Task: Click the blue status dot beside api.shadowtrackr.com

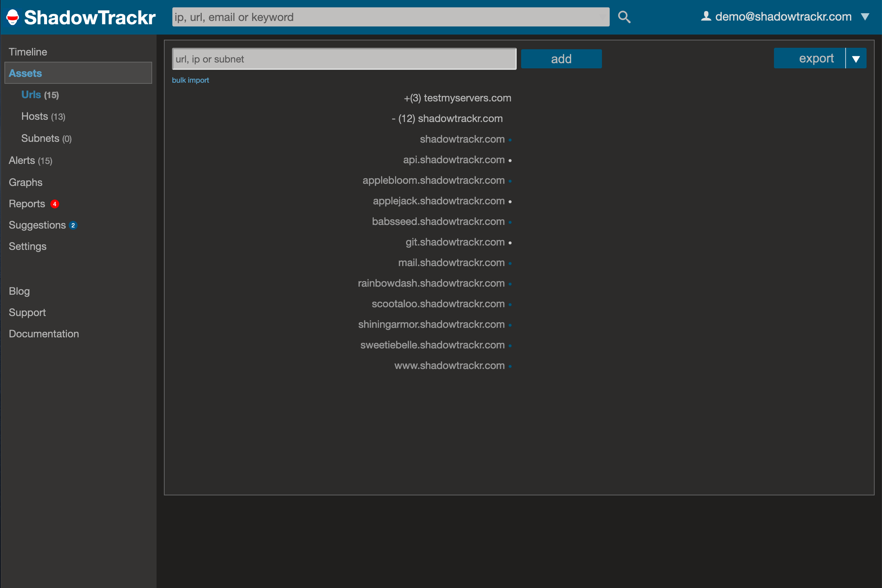Action: tap(511, 161)
